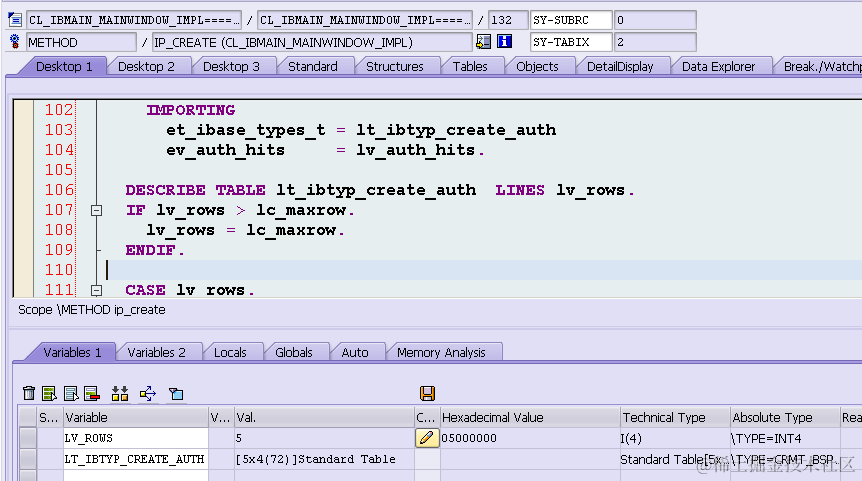Click the Variable column header
The image size is (862, 481).
coord(136,417)
